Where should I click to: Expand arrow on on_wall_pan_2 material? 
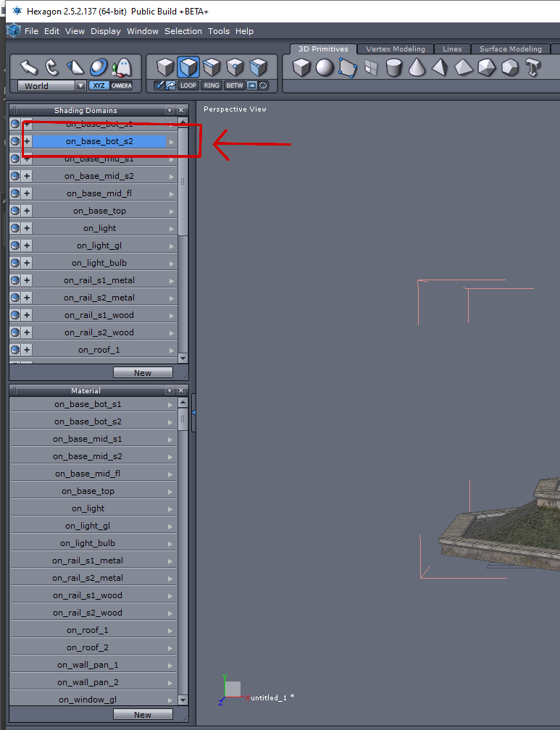170,683
